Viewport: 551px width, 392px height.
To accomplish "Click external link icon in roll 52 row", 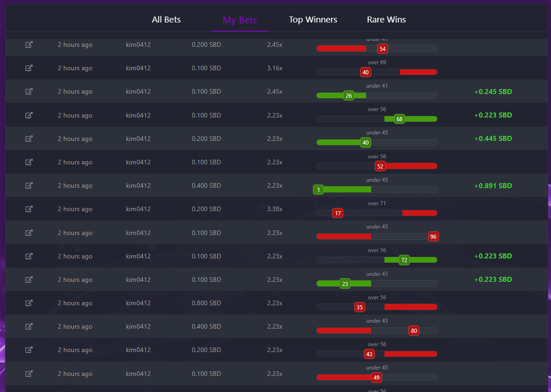I will 29,162.
